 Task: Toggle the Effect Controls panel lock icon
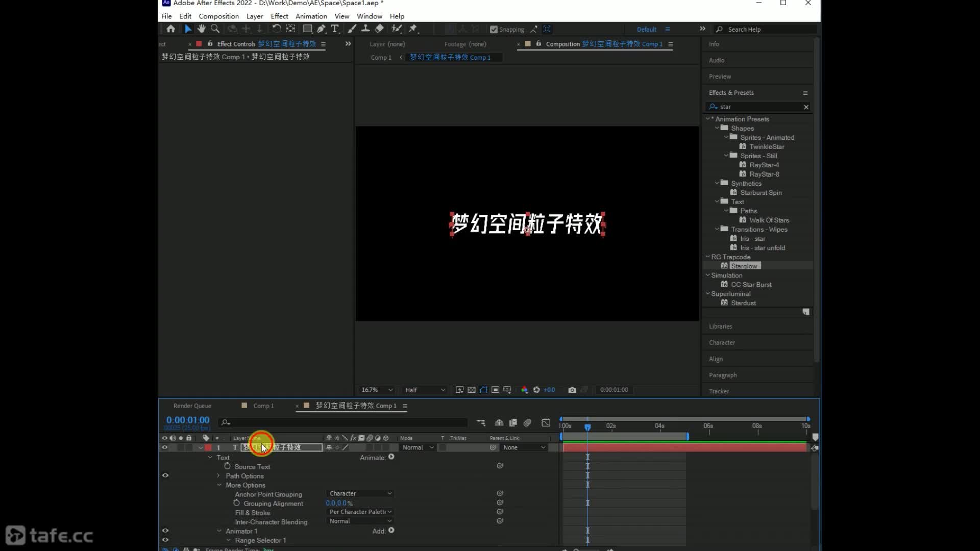coord(210,44)
